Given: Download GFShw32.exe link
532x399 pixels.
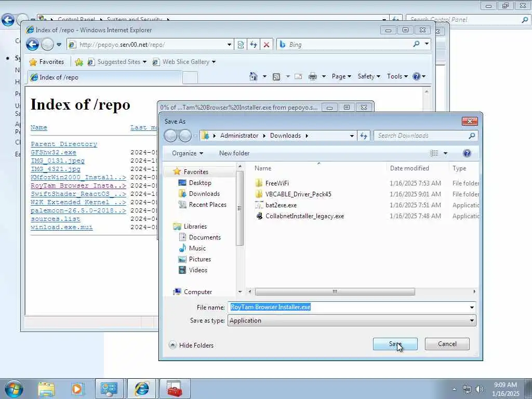Looking at the screenshot, I should pos(54,152).
